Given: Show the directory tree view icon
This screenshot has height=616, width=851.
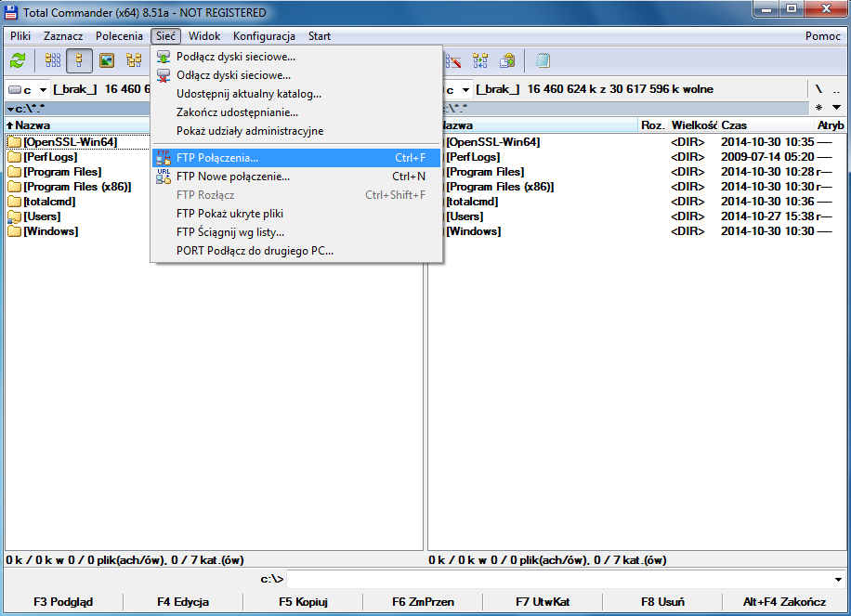Looking at the screenshot, I should click(134, 61).
